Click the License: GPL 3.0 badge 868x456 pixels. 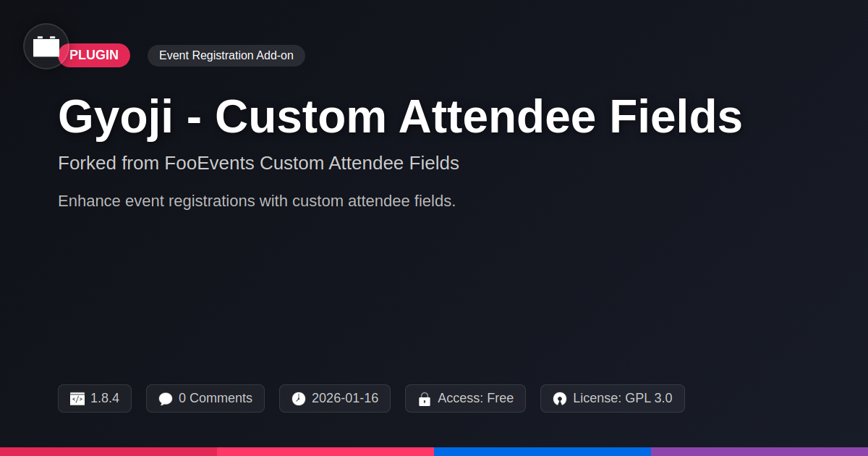[x=613, y=398]
